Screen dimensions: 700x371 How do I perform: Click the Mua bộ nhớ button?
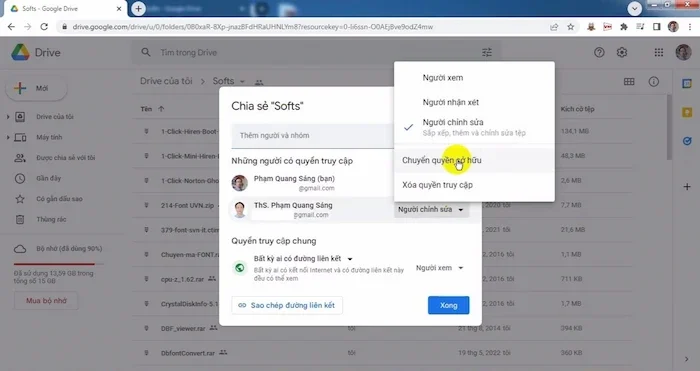(46, 300)
